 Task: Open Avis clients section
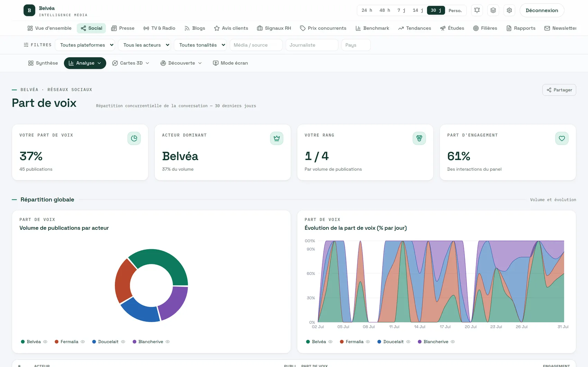pyautogui.click(x=231, y=28)
